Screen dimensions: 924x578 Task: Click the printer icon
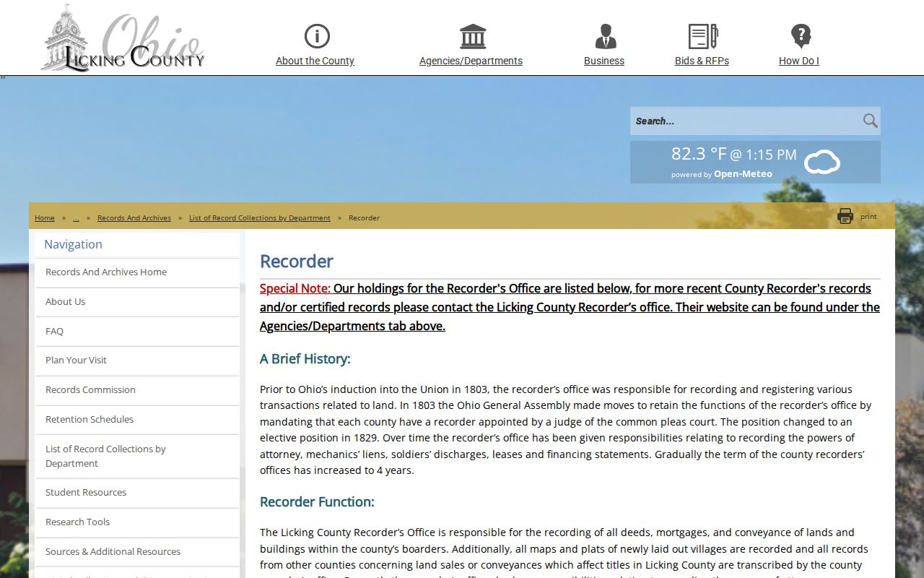845,216
